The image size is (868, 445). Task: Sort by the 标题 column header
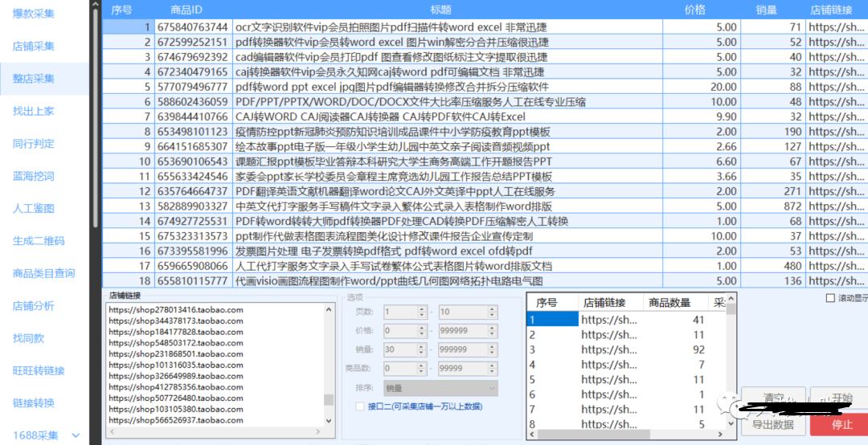pyautogui.click(x=441, y=10)
